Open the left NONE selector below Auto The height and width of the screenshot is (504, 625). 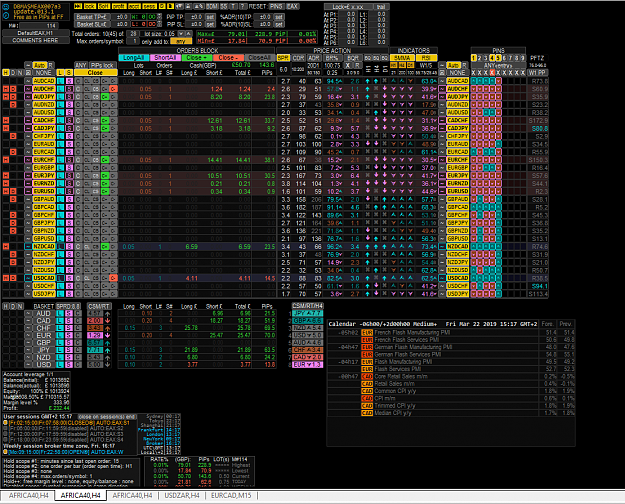tap(43, 73)
